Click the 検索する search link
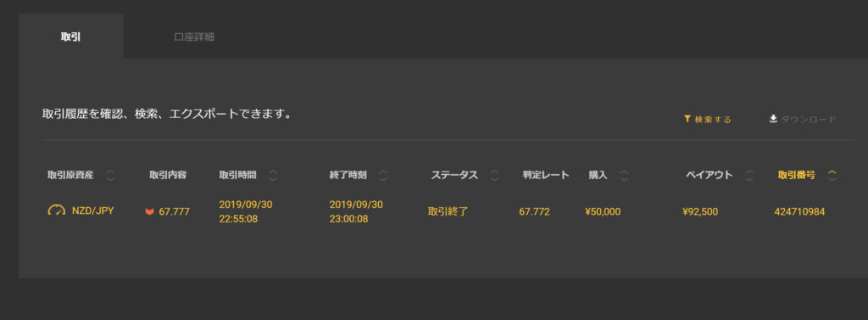 pos(708,119)
